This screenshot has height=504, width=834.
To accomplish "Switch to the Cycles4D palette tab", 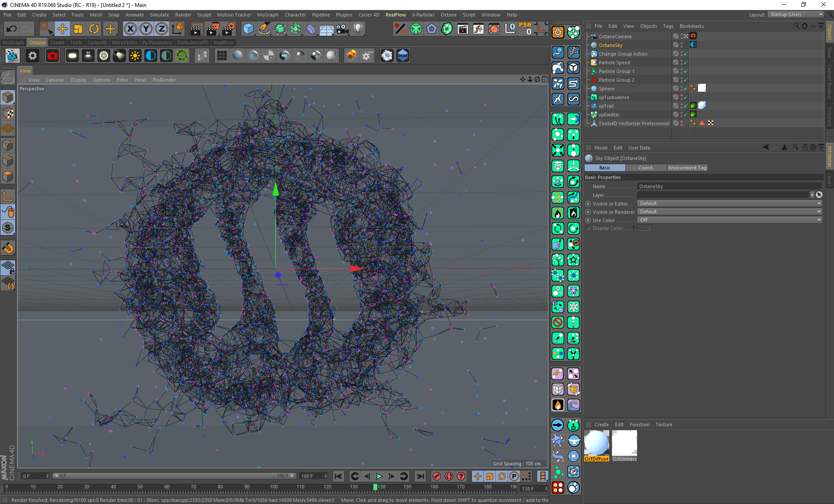I will click(x=96, y=43).
